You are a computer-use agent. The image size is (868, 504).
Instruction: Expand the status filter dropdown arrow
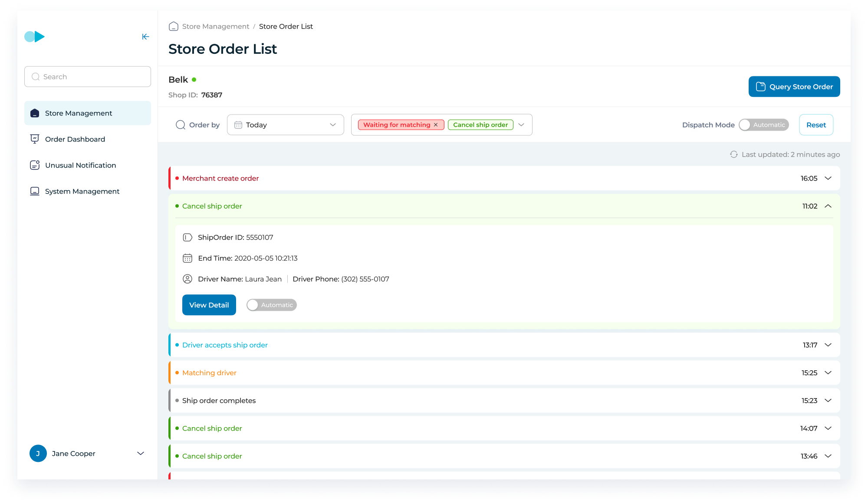click(521, 125)
